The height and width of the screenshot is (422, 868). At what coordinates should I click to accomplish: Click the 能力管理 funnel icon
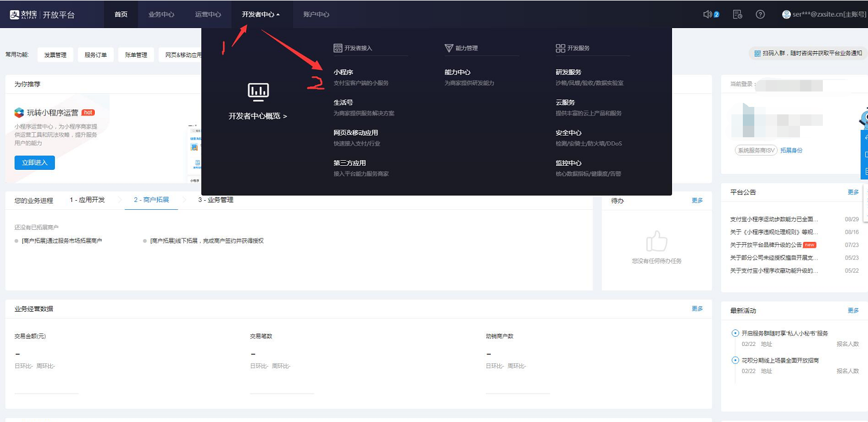coord(449,48)
